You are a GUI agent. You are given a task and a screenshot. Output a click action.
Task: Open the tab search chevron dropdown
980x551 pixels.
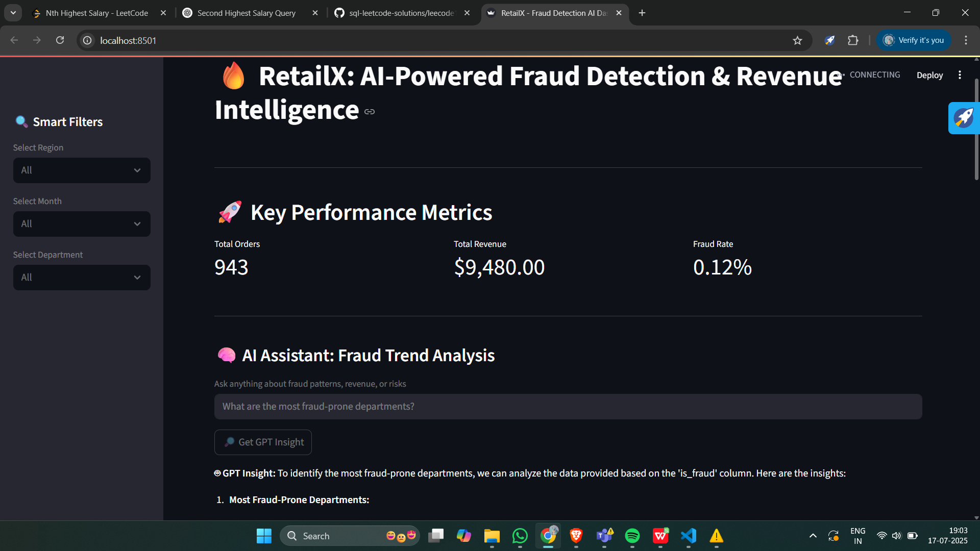pyautogui.click(x=13, y=13)
